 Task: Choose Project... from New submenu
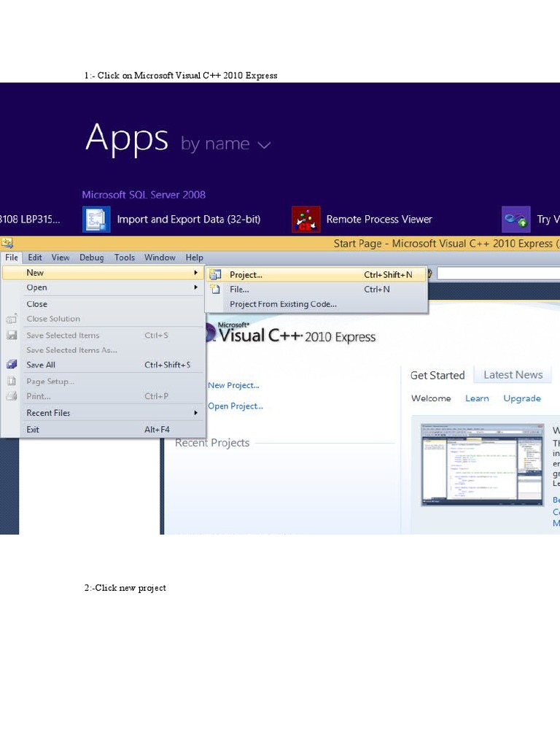click(316, 274)
